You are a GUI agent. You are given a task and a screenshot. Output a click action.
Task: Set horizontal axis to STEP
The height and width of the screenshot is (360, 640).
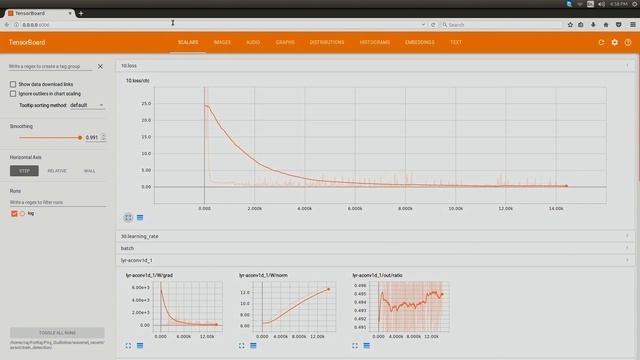[24, 171]
